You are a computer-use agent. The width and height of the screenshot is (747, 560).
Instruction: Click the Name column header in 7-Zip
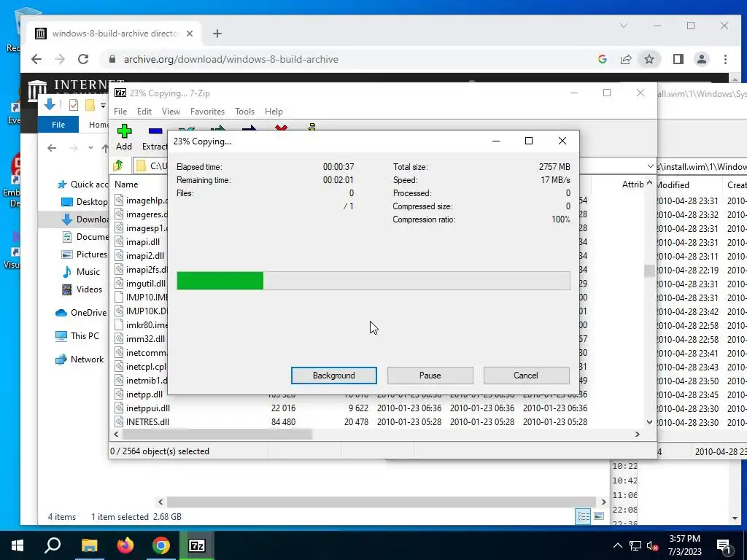pos(126,184)
